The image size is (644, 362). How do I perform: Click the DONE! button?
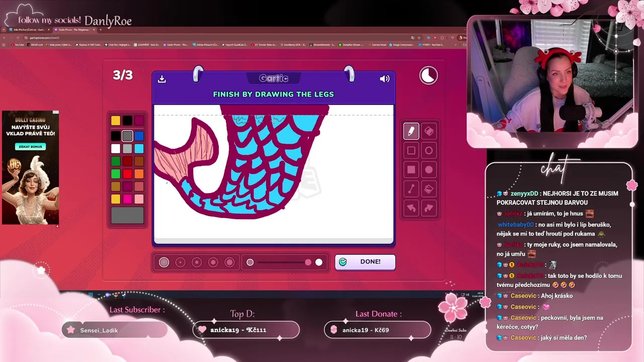365,262
